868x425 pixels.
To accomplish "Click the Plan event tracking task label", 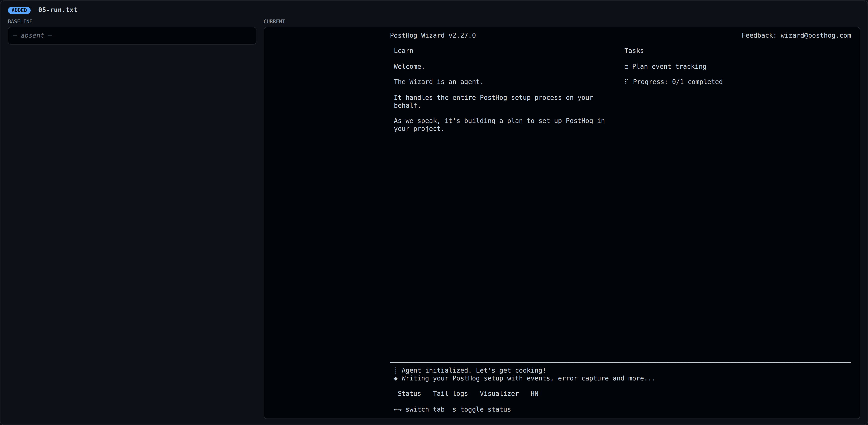I will tap(669, 66).
